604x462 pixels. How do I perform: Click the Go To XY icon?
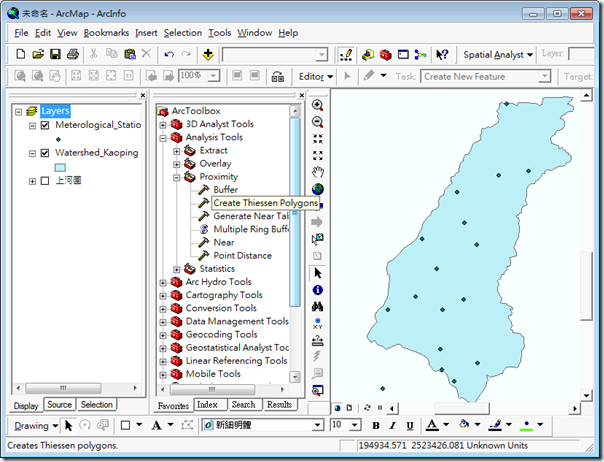tap(317, 323)
